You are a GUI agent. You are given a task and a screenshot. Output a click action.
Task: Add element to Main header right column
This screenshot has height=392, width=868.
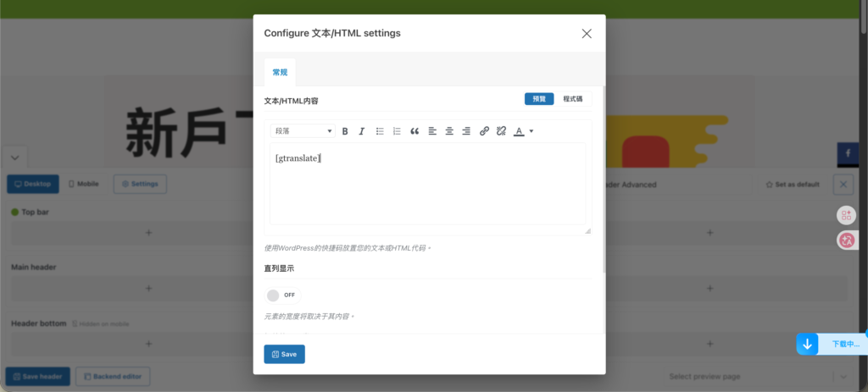709,288
